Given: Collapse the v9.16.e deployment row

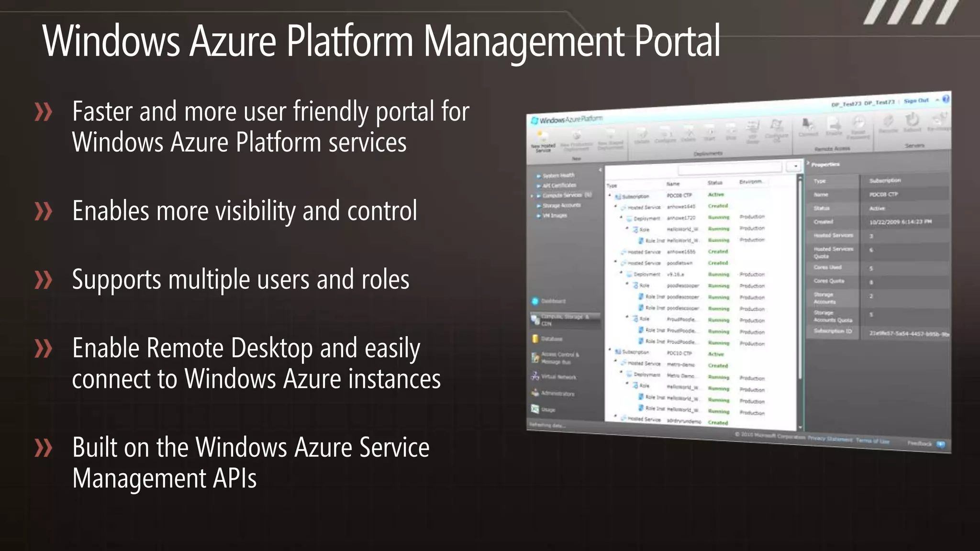Looking at the screenshot, I should click(x=622, y=273).
